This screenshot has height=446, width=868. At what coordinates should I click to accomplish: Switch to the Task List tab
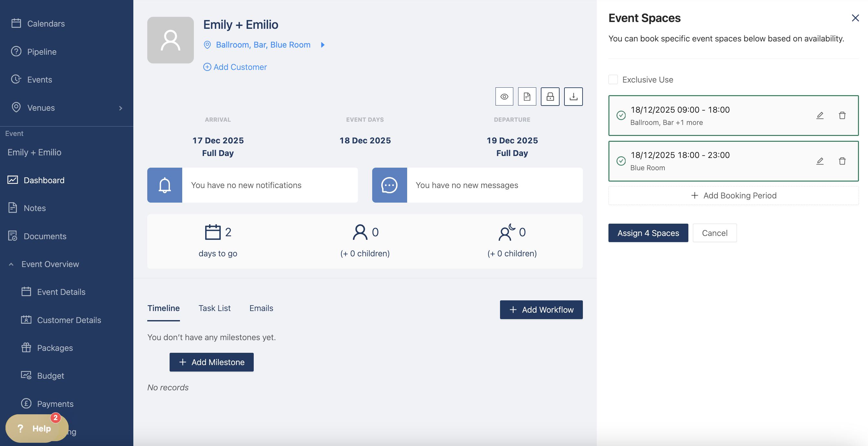coord(214,308)
